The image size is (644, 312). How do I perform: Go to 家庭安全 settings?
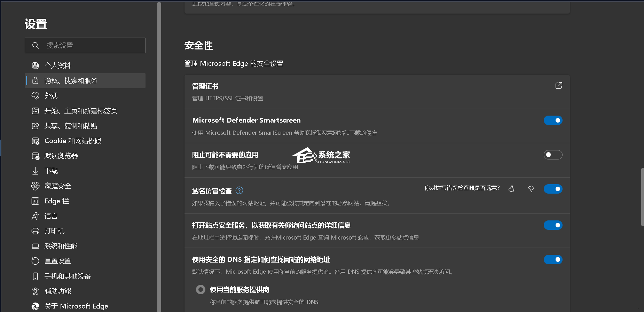point(85,186)
